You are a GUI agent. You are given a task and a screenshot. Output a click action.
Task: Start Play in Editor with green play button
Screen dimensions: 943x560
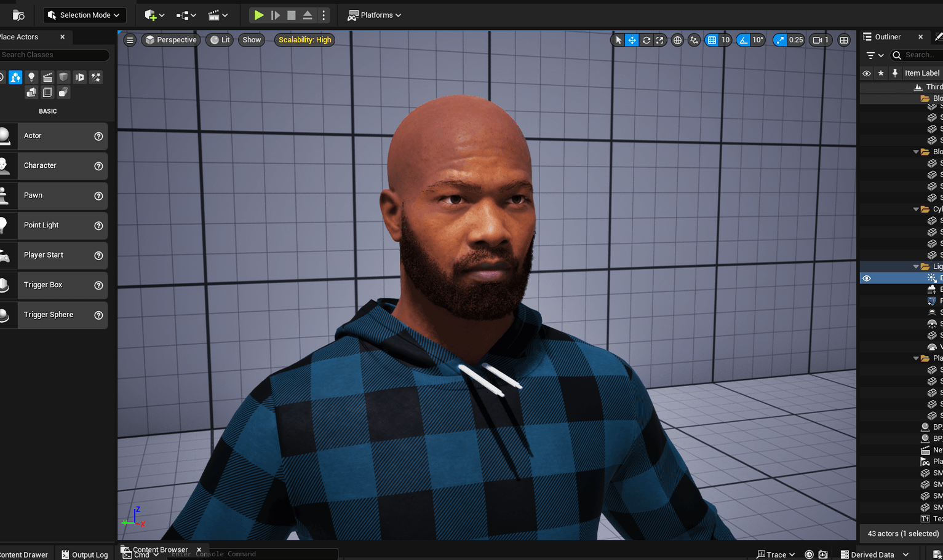point(259,15)
